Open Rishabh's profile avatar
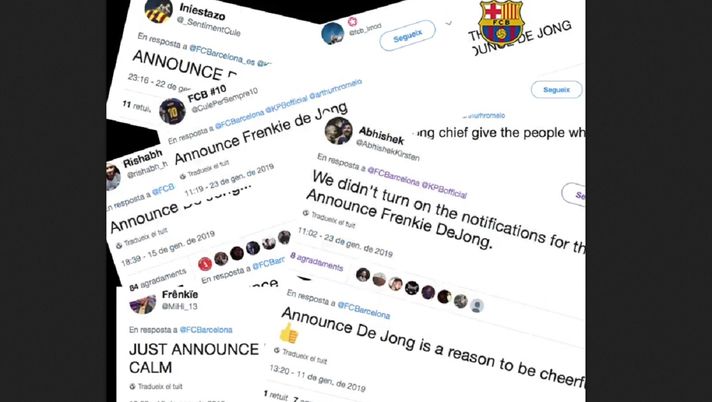712x402 pixels. click(x=113, y=177)
